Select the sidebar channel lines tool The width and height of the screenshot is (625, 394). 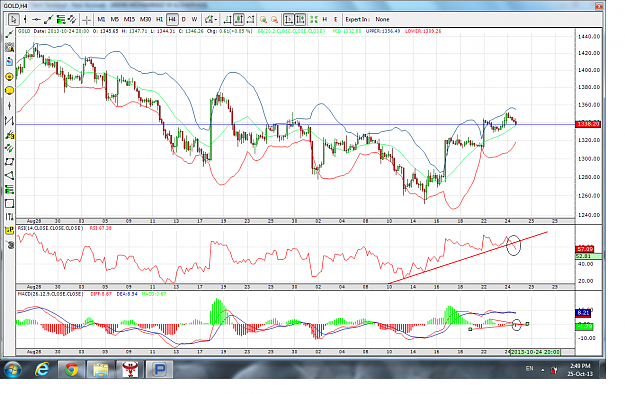click(x=9, y=148)
